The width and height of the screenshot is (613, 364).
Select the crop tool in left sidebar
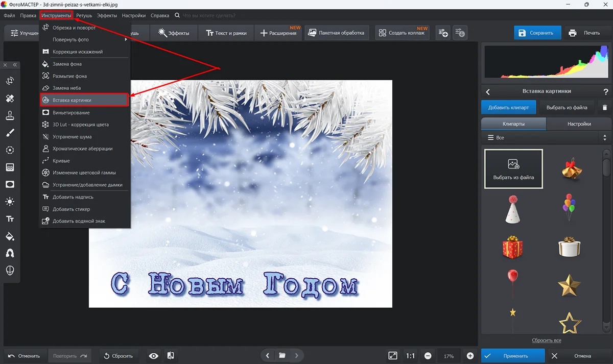(10, 81)
